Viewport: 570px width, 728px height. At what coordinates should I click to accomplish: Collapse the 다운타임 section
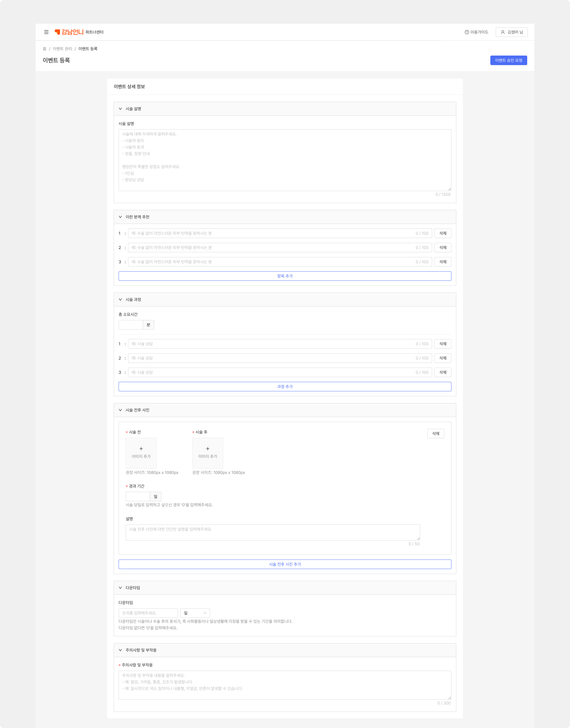coord(120,587)
